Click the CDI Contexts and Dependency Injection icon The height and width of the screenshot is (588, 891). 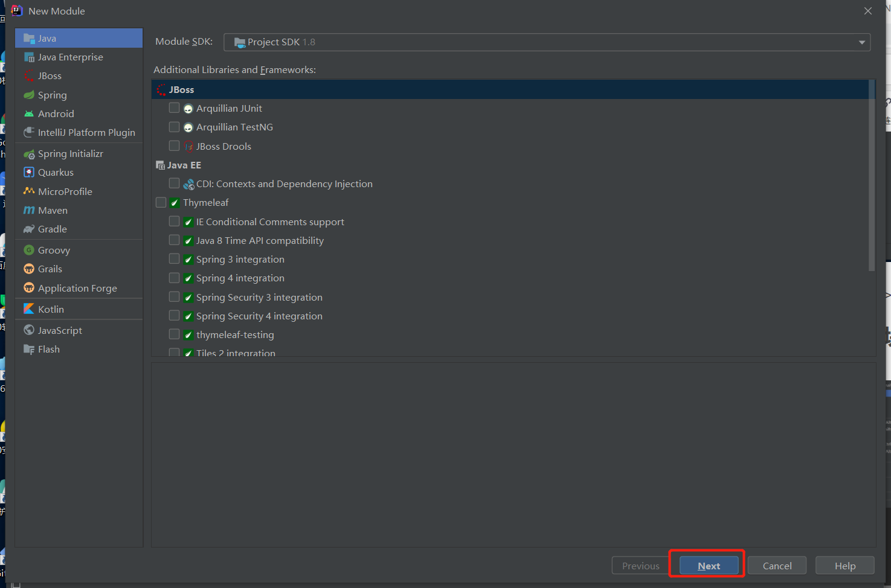click(188, 184)
